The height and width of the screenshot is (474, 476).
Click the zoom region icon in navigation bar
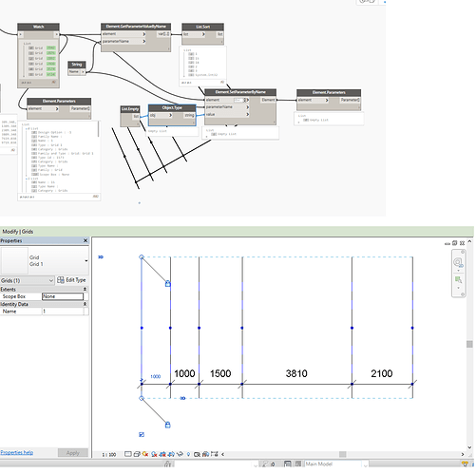click(458, 279)
